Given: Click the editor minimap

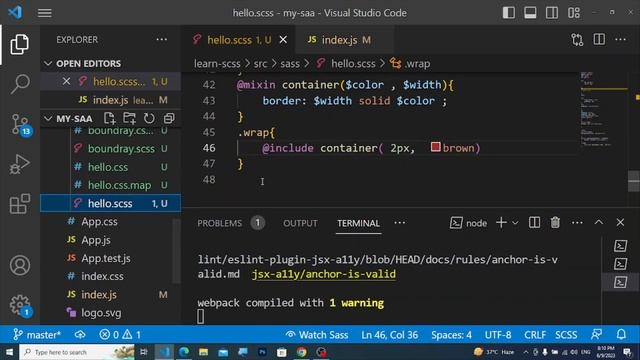Looking at the screenshot, I should pyautogui.click(x=604, y=139).
